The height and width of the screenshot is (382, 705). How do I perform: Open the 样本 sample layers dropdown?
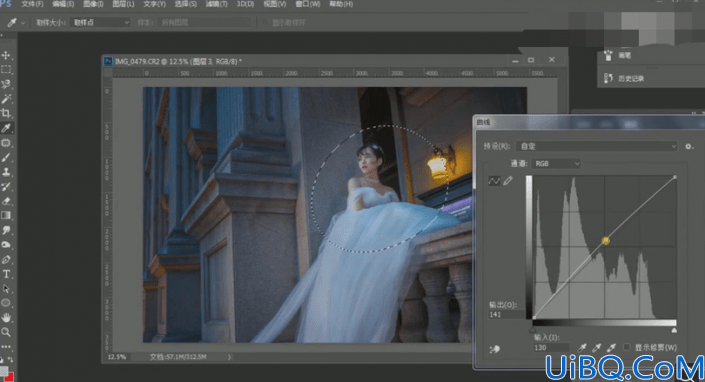(204, 22)
